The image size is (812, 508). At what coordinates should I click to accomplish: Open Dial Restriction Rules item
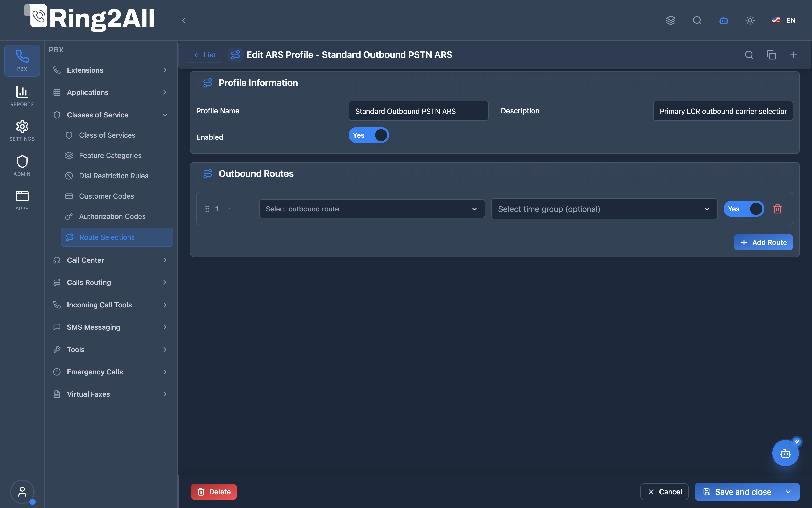pyautogui.click(x=117, y=176)
